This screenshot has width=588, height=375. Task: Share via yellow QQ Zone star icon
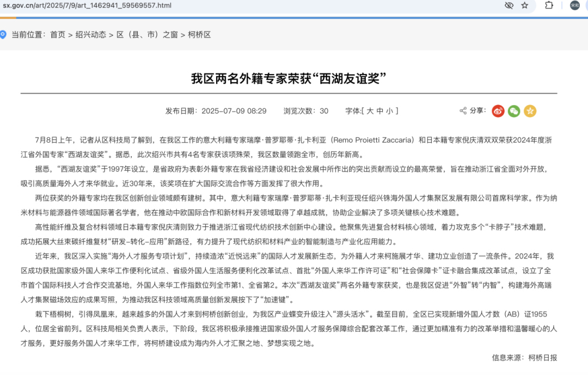tap(530, 111)
